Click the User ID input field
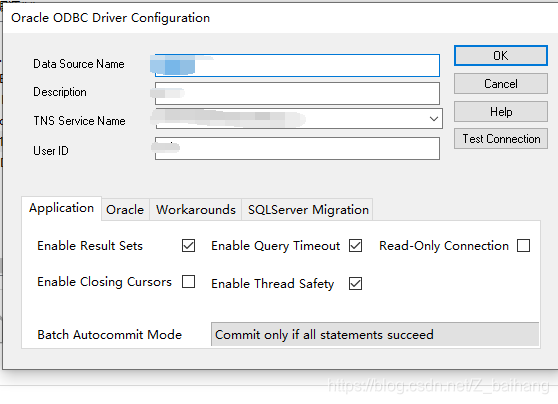Image resolution: width=558 pixels, height=404 pixels. (297, 149)
